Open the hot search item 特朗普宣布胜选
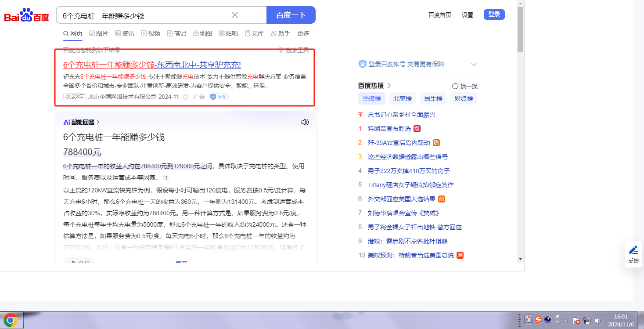Image resolution: width=644 pixels, height=329 pixels. 389,129
